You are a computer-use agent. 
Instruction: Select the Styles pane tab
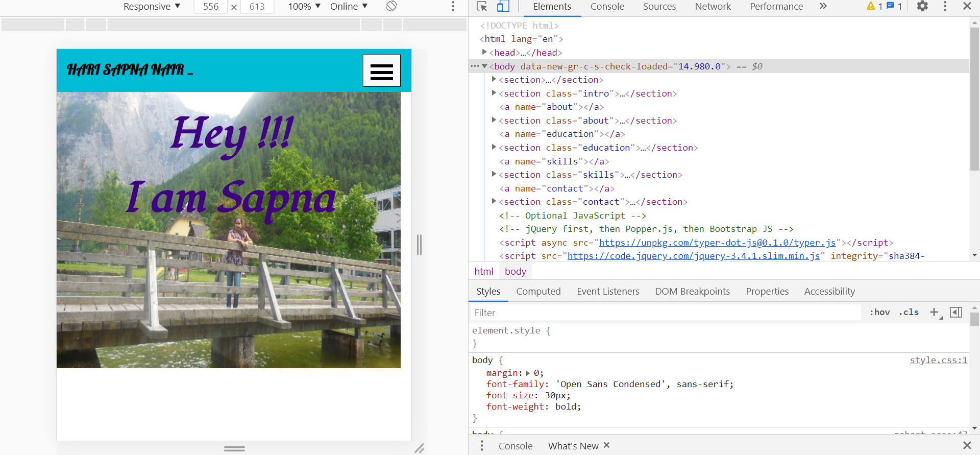[x=488, y=291]
